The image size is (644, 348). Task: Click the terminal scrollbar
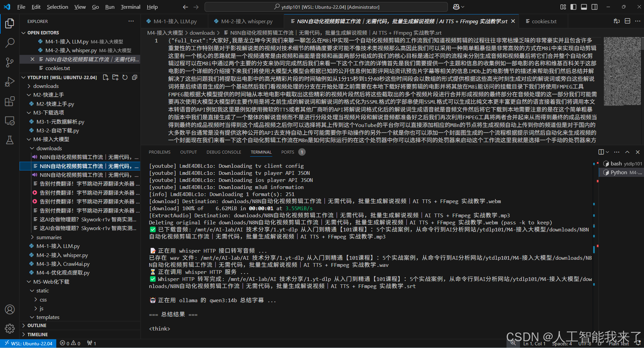[594, 249]
